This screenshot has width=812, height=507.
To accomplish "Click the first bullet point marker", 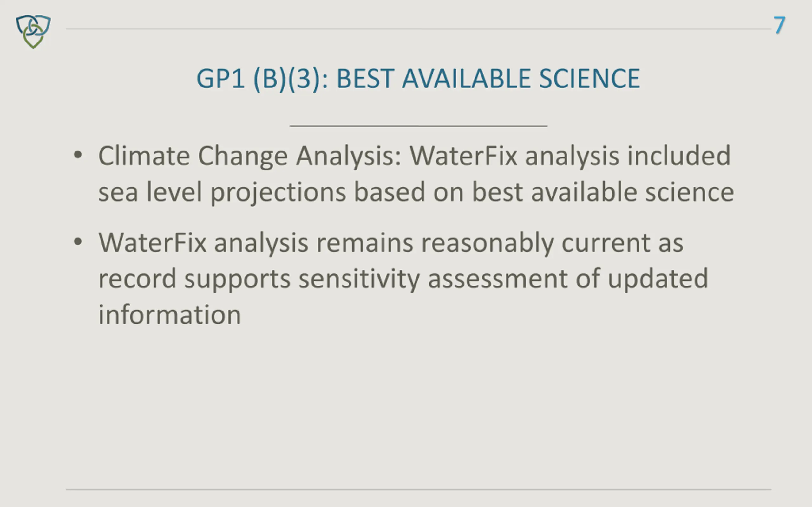I will pyautogui.click(x=78, y=155).
